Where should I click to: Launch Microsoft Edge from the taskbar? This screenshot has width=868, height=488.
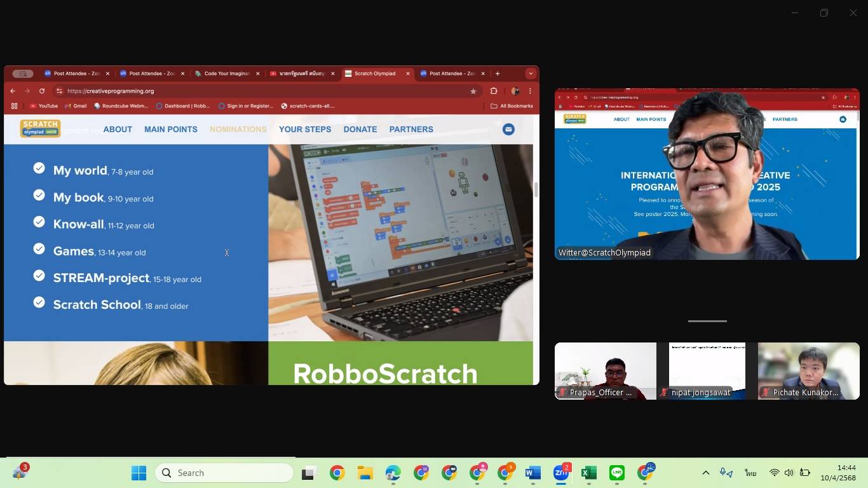(393, 473)
